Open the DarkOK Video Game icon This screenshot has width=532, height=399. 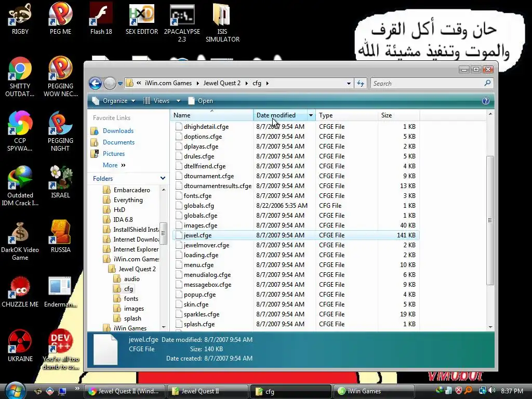20,240
